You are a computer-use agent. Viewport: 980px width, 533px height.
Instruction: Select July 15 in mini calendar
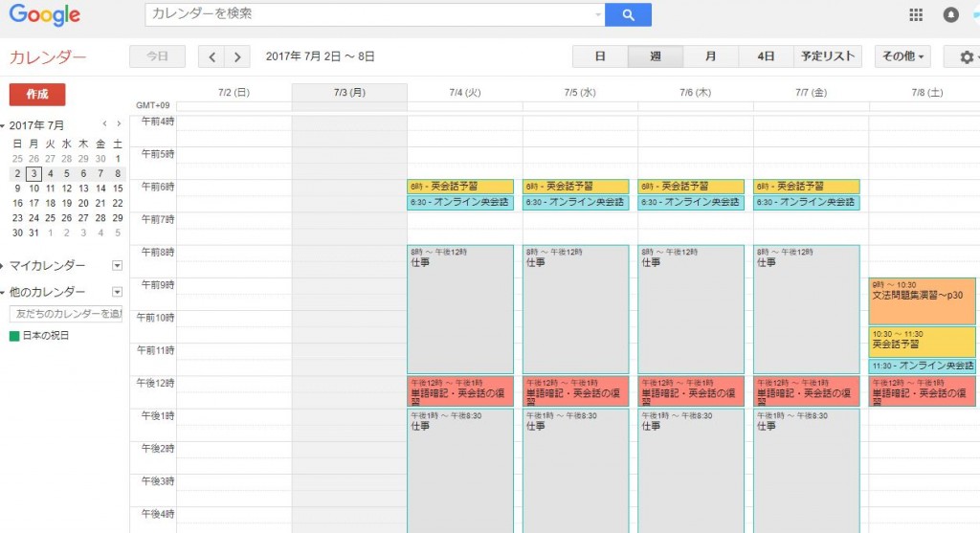click(x=118, y=189)
